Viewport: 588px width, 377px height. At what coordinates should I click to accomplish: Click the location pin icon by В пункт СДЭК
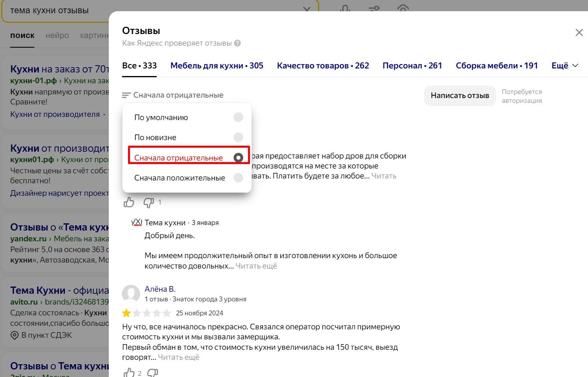[x=14, y=335]
